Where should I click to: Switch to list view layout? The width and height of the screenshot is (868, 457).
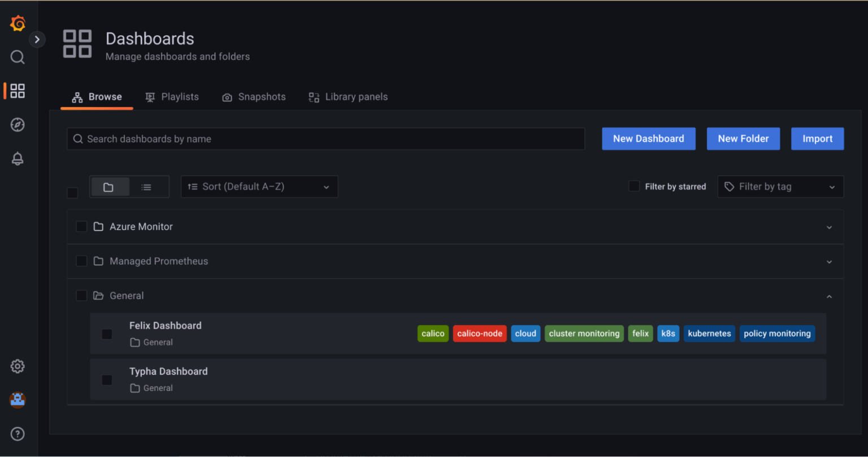pyautogui.click(x=146, y=186)
